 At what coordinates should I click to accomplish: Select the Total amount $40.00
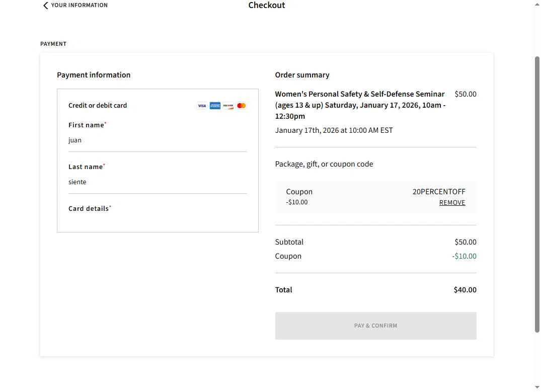click(x=465, y=290)
